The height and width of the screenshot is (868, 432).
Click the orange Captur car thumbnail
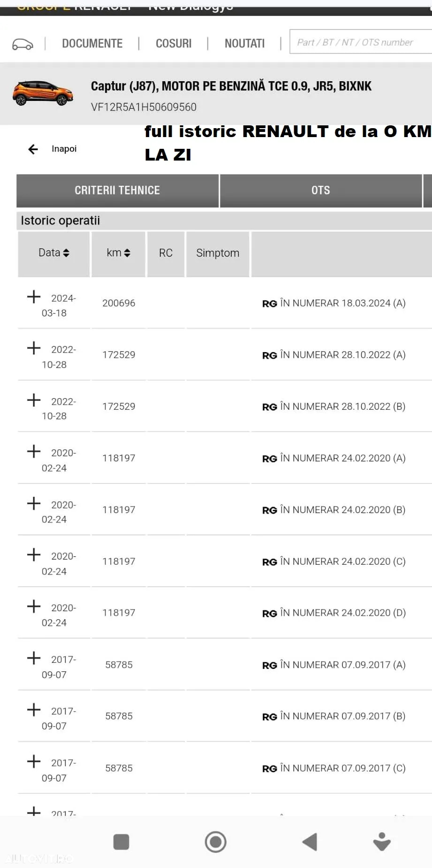[43, 93]
